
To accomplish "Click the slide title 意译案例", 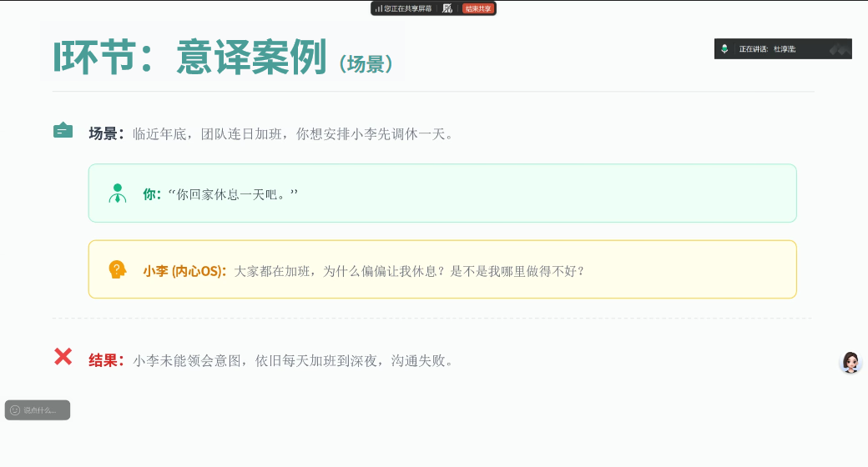I will click(x=250, y=58).
